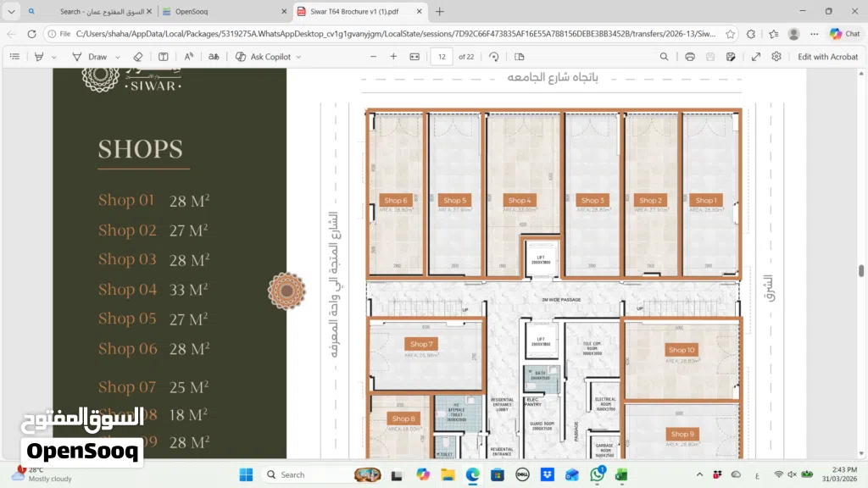Open the Page view options
The image size is (868, 488).
[x=520, y=57]
